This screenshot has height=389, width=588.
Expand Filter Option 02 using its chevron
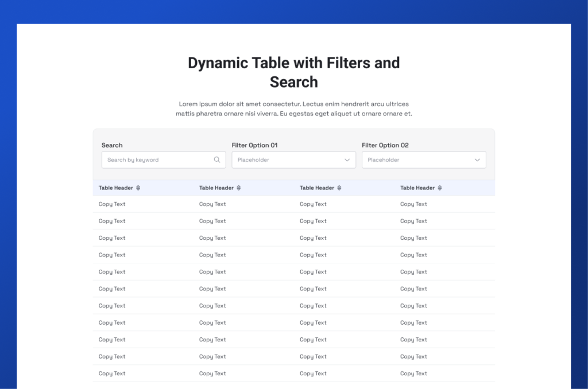(x=477, y=160)
